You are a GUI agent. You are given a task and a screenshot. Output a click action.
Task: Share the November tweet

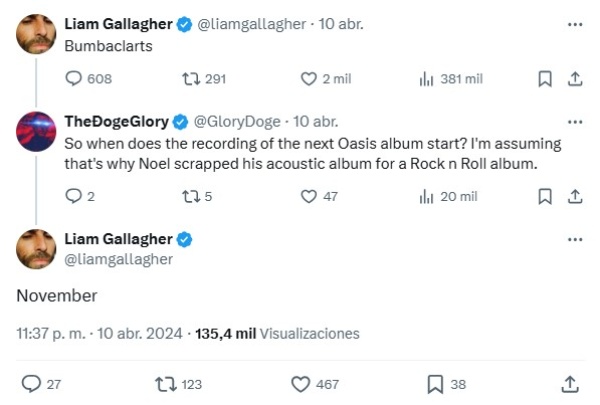click(x=569, y=383)
